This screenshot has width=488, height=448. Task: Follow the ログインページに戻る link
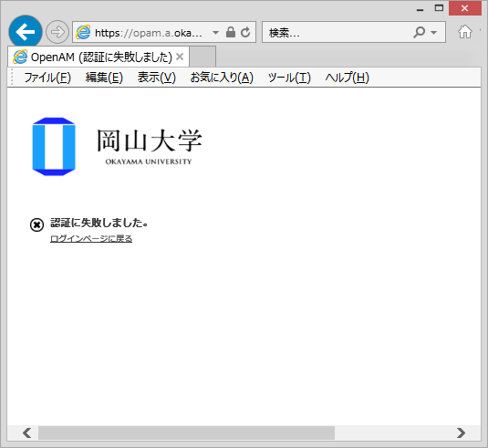(91, 239)
